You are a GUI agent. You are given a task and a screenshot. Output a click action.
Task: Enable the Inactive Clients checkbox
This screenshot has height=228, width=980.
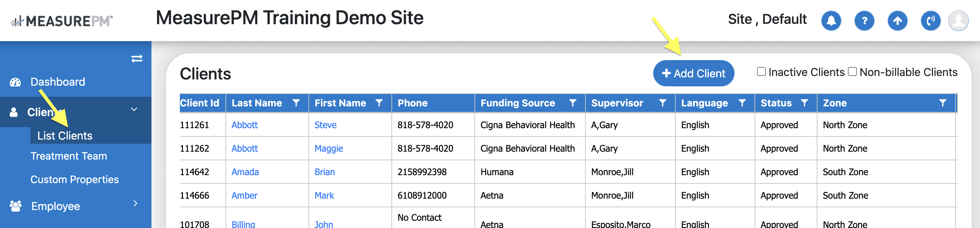coord(761,72)
